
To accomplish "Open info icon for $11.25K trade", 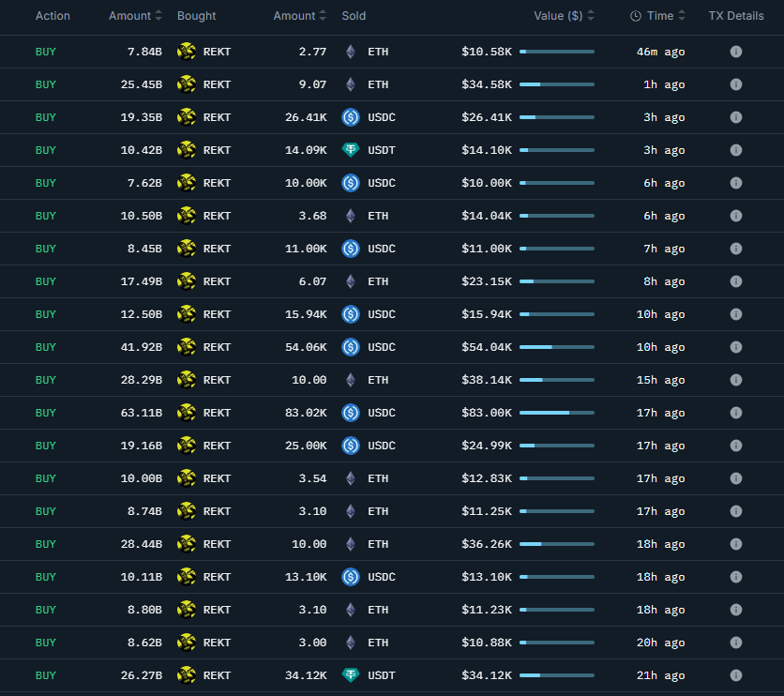I will click(x=735, y=511).
